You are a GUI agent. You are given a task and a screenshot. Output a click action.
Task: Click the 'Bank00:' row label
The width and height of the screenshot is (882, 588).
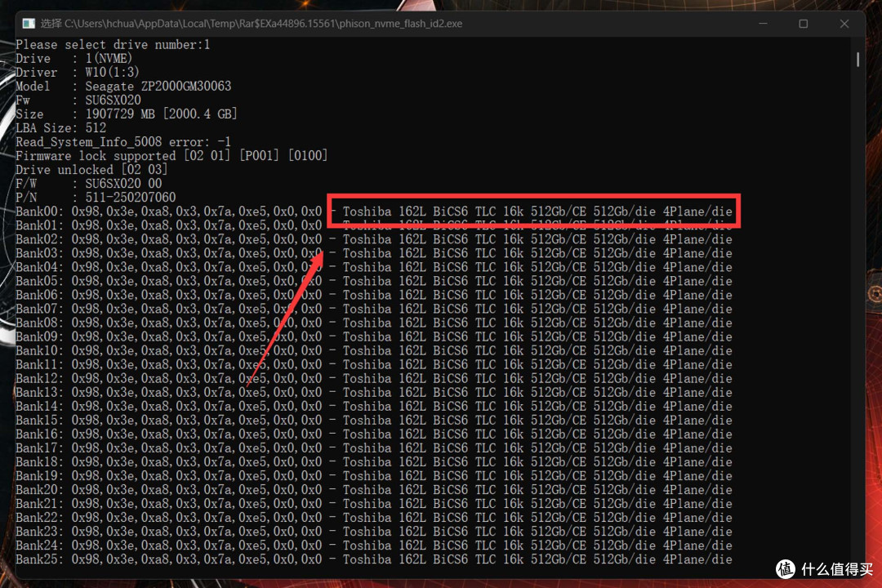(x=40, y=212)
